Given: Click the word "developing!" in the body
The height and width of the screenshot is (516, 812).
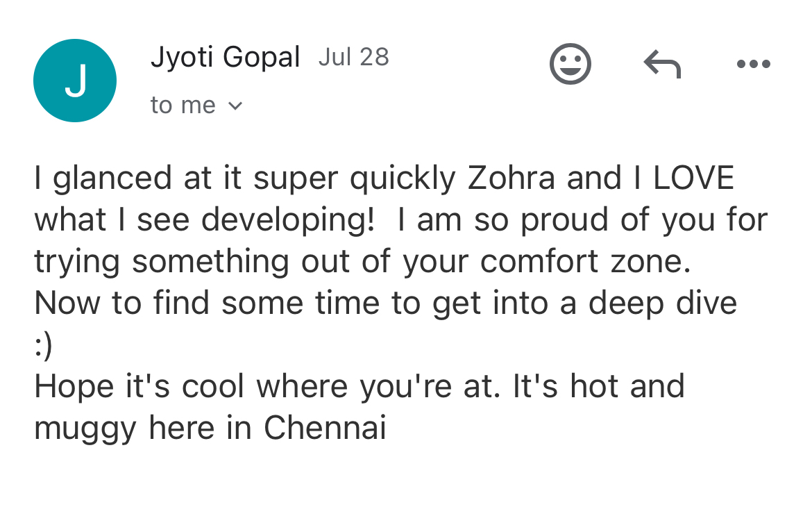Looking at the screenshot, I should (287, 220).
